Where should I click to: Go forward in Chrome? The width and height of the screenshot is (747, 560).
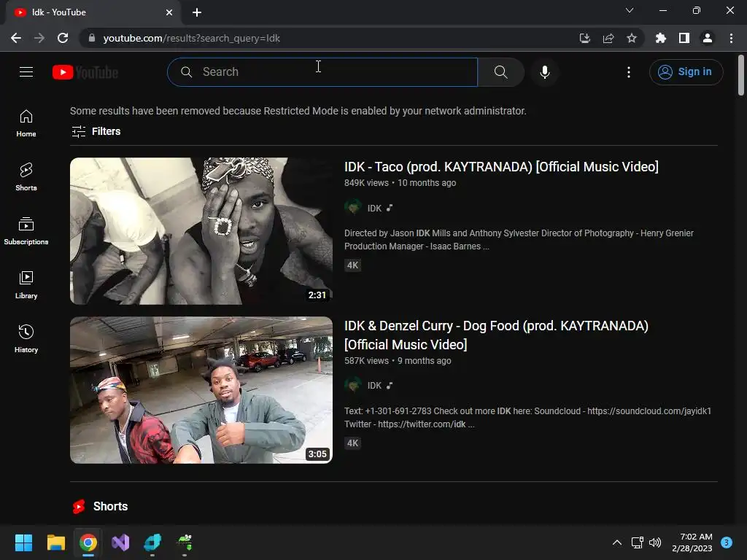point(39,38)
